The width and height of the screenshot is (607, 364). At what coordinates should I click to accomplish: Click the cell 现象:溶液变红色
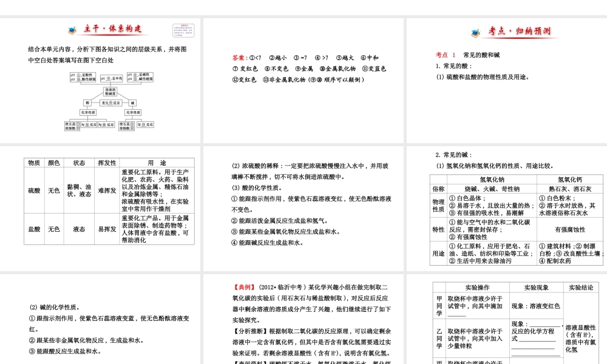pyautogui.click(x=536, y=306)
